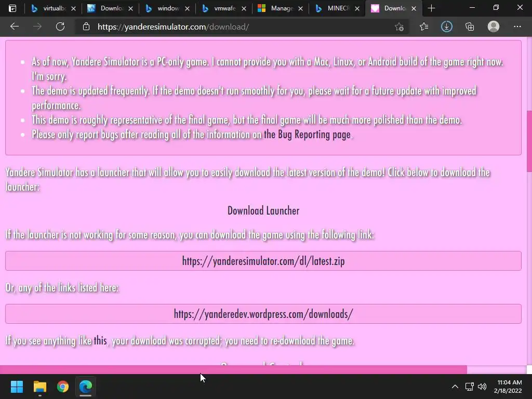Viewport: 532px width, 399px height.
Task: Open File Explorer from taskbar
Action: [x=39, y=387]
